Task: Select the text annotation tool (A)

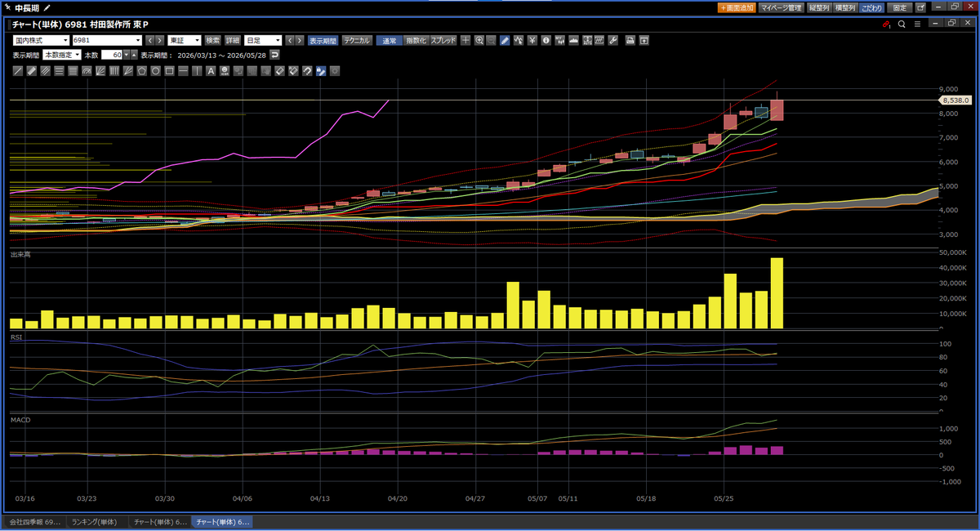Action: tap(211, 71)
